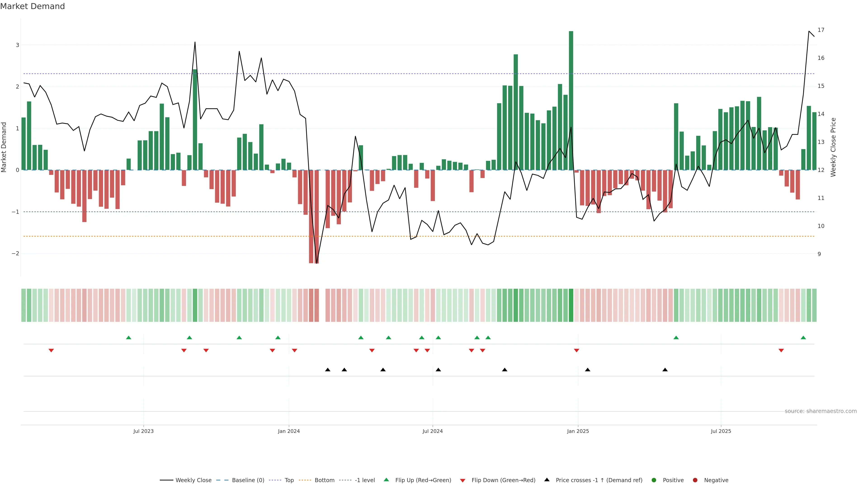This screenshot has height=488, width=868.
Task: Click the darkest green heatmap strip cell
Action: pyautogui.click(x=571, y=305)
